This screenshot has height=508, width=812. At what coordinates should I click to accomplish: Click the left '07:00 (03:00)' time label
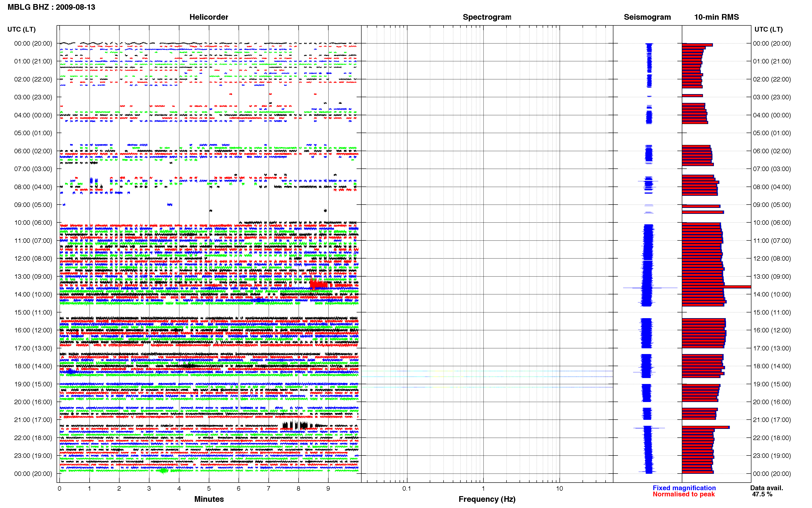tap(33, 169)
